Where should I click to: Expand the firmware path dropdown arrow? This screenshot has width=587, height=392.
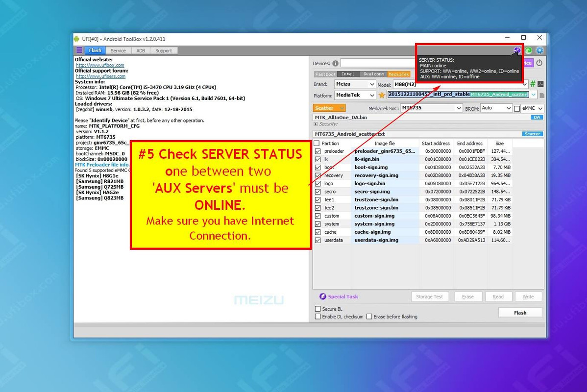pyautogui.click(x=534, y=95)
